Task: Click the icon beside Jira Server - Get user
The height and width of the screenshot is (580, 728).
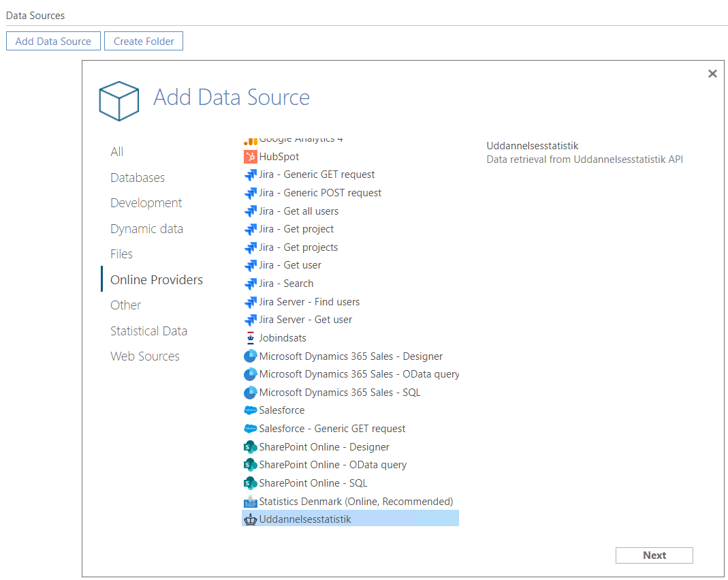Action: coord(250,320)
